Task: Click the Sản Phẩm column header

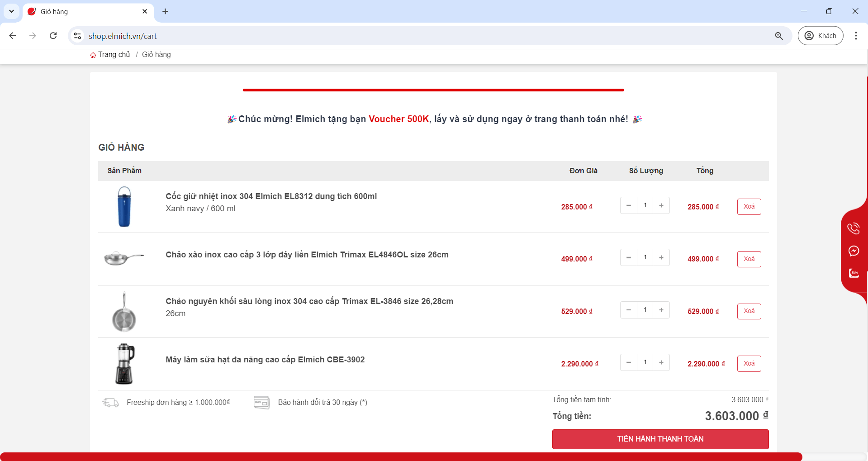Action: pos(124,171)
